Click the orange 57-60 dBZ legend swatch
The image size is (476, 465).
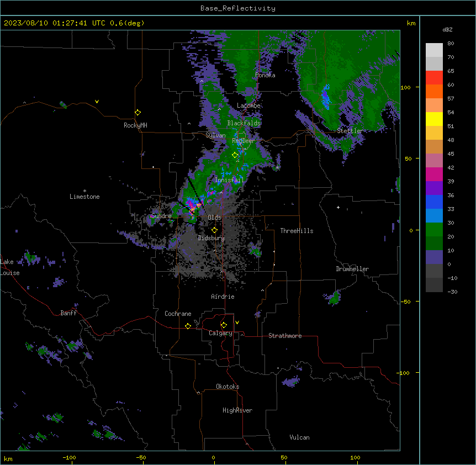point(434,91)
